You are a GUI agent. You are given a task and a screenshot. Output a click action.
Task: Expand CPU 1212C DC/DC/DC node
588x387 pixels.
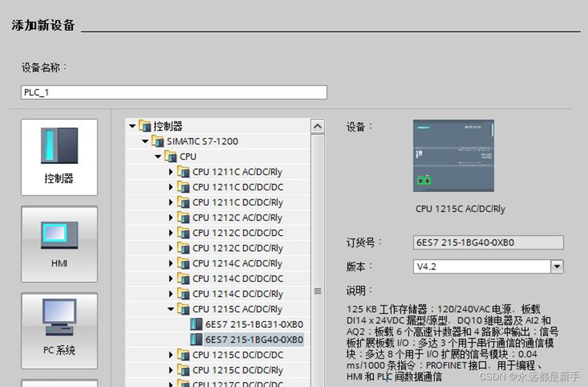(171, 233)
